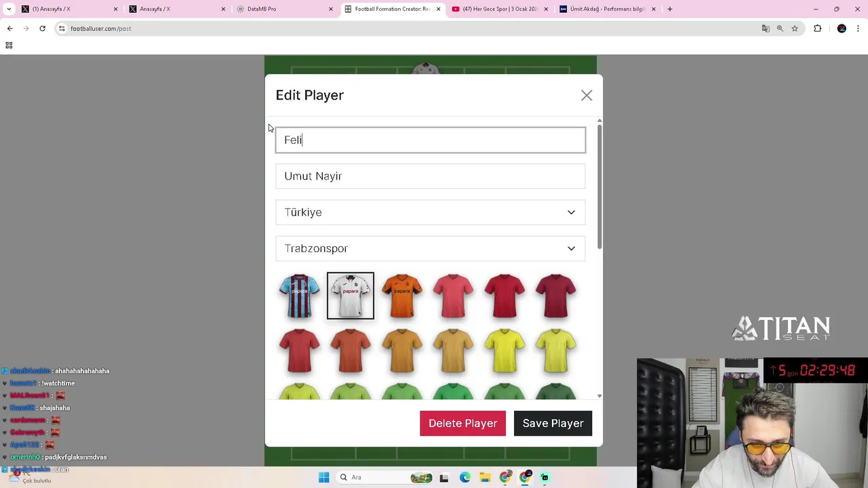Pick the amber orange plain jersey
The width and height of the screenshot is (868, 488).
click(x=402, y=350)
